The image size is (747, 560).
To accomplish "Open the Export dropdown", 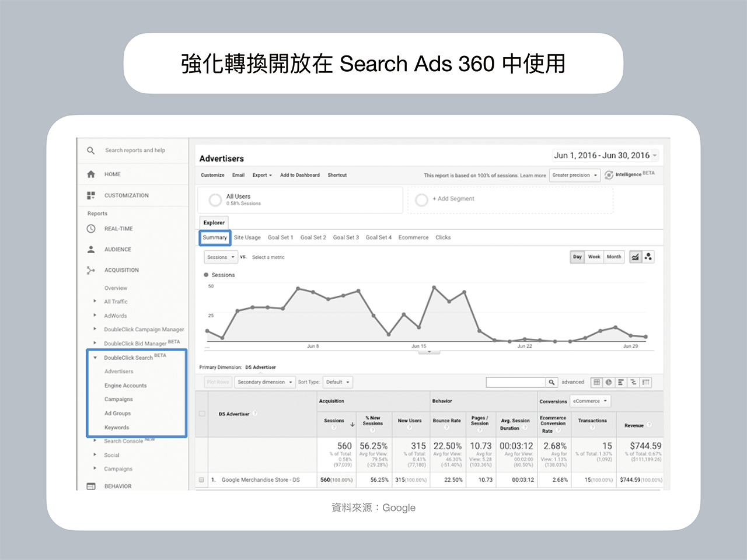I will pyautogui.click(x=262, y=175).
